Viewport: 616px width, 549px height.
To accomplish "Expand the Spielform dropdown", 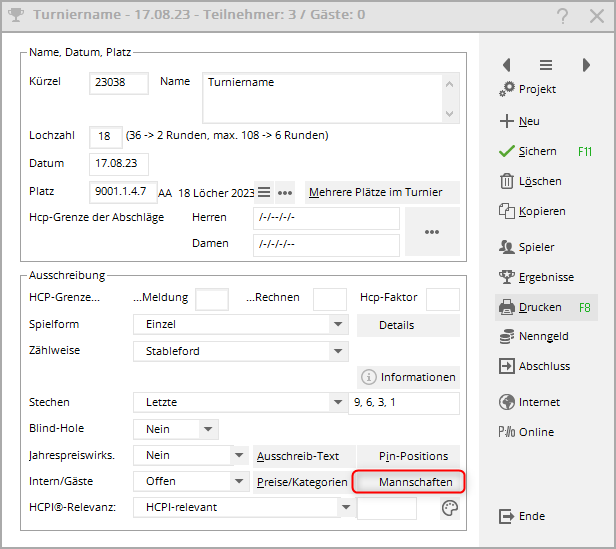I will pyautogui.click(x=339, y=325).
